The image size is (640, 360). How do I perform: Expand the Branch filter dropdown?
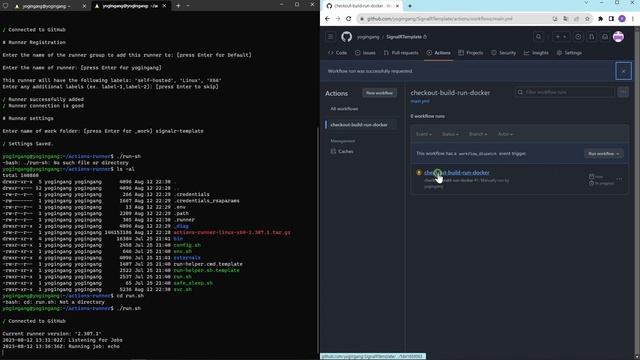[478, 134]
